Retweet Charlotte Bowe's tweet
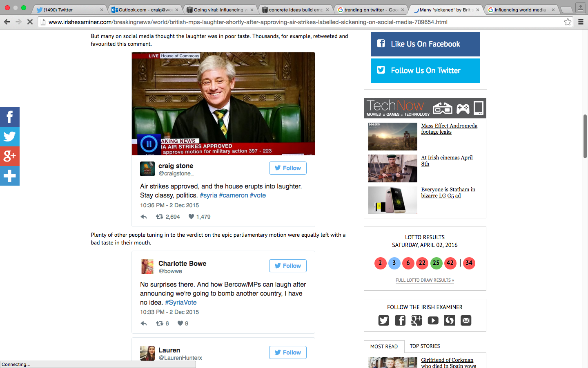Image resolution: width=588 pixels, height=368 pixels. (x=160, y=323)
